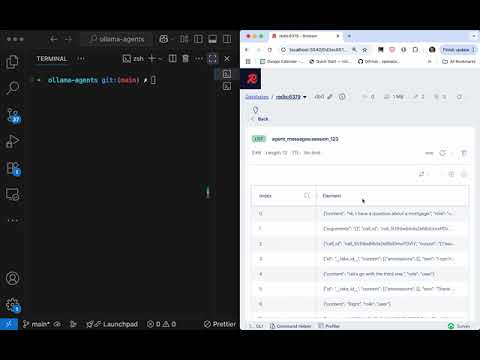Open the All Bookmarks folder
The image size is (480, 360).
pos(459,61)
